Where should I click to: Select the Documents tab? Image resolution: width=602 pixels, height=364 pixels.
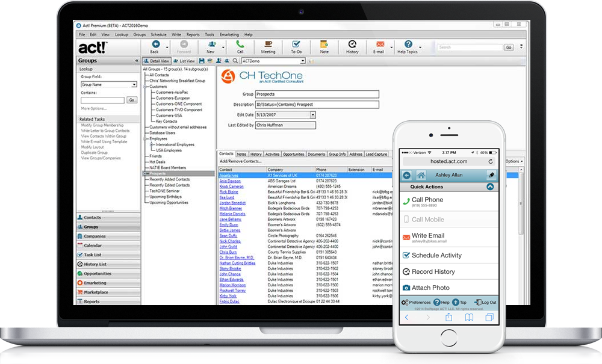317,154
